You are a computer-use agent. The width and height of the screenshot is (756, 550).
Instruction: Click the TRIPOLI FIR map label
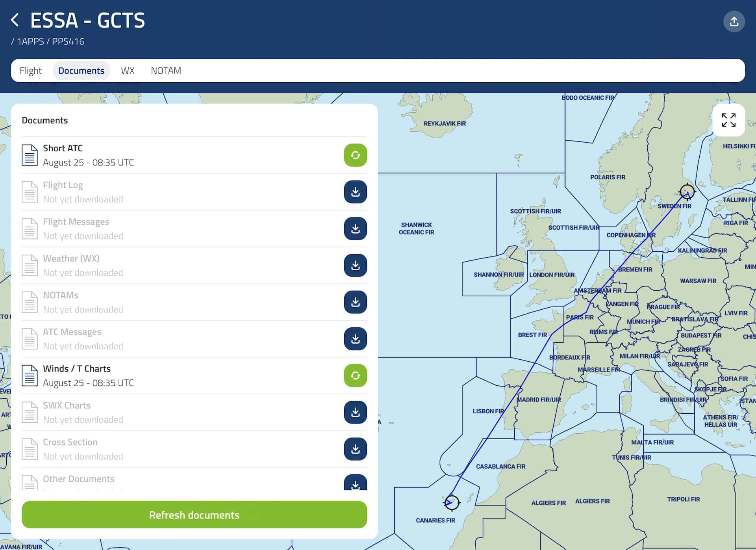pos(683,499)
